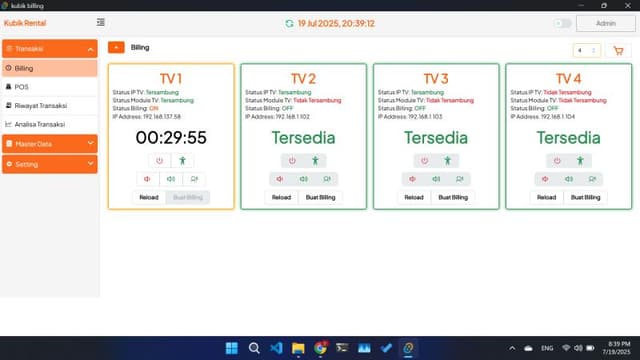
Task: Click the Buat Billing button on TV 3
Action: (x=453, y=198)
